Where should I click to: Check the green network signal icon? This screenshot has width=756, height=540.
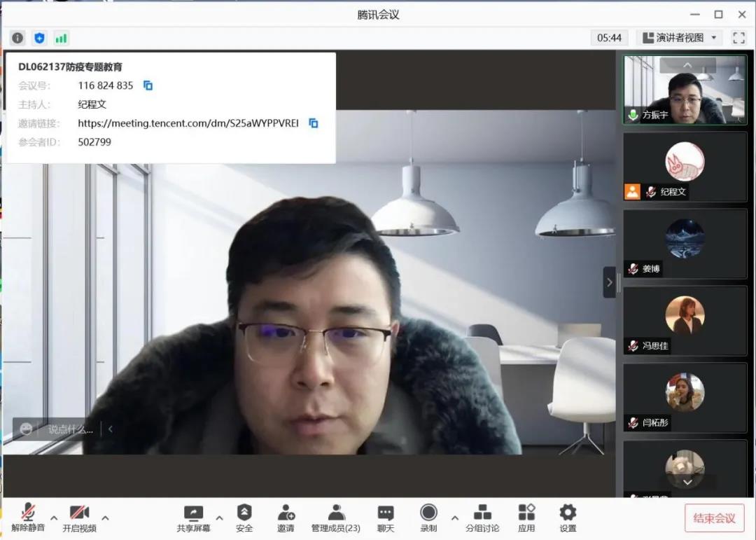(61, 38)
